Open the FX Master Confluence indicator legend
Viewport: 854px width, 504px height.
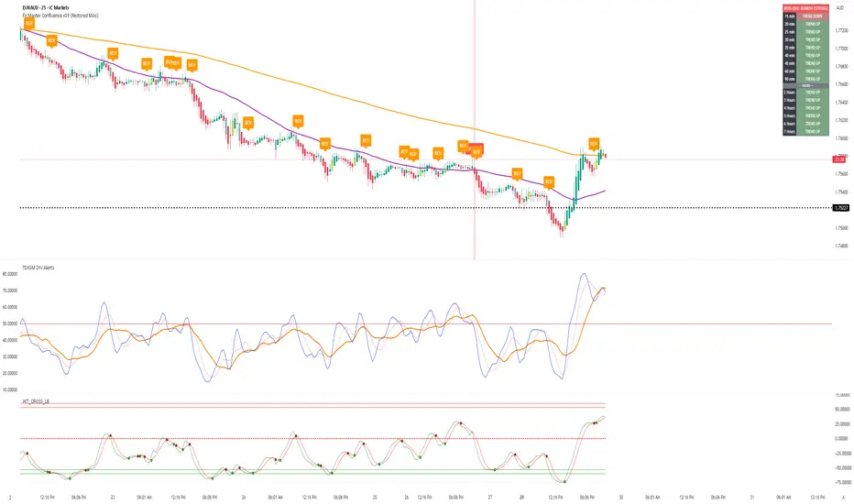coord(60,16)
